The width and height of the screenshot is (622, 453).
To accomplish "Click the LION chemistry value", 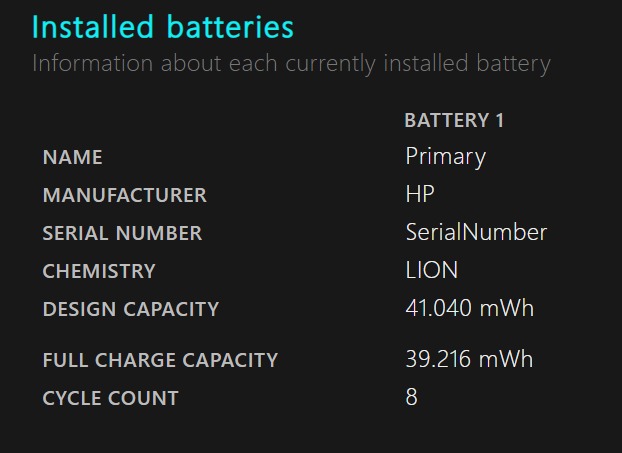I will [432, 271].
